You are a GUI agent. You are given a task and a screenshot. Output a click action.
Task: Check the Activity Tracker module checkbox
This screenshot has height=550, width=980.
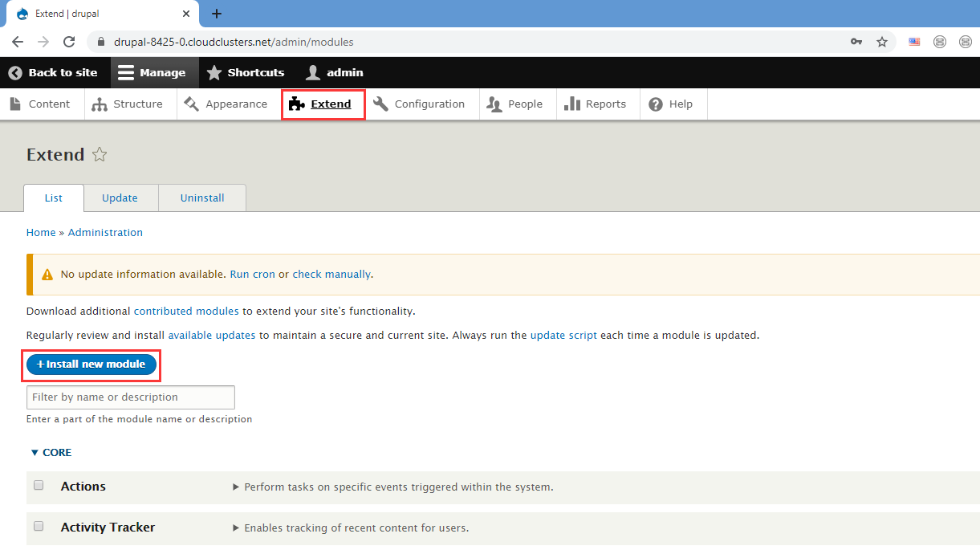[x=39, y=527]
